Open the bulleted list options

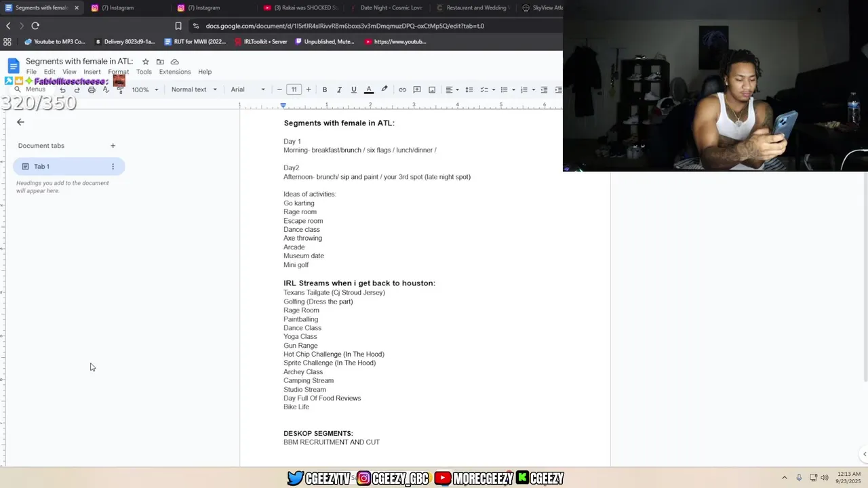(507, 89)
